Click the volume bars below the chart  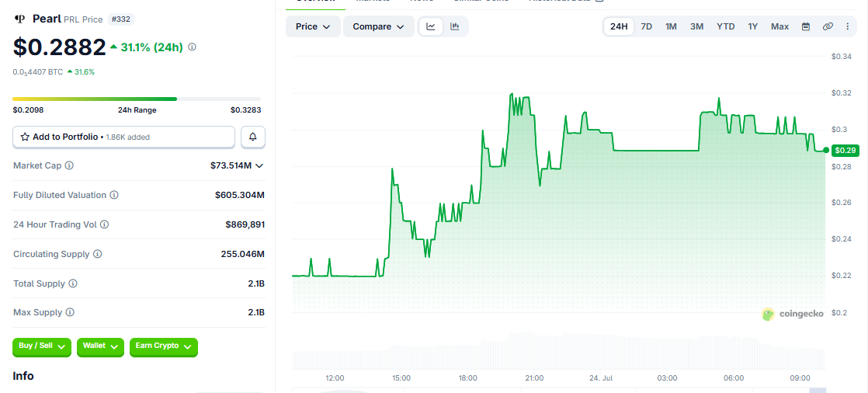click(x=558, y=351)
